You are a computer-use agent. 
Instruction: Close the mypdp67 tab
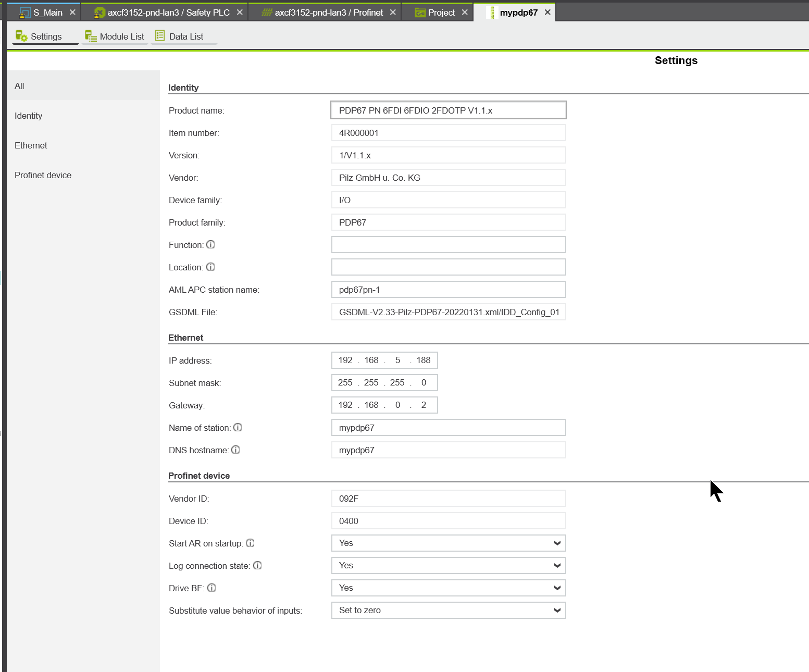(547, 12)
